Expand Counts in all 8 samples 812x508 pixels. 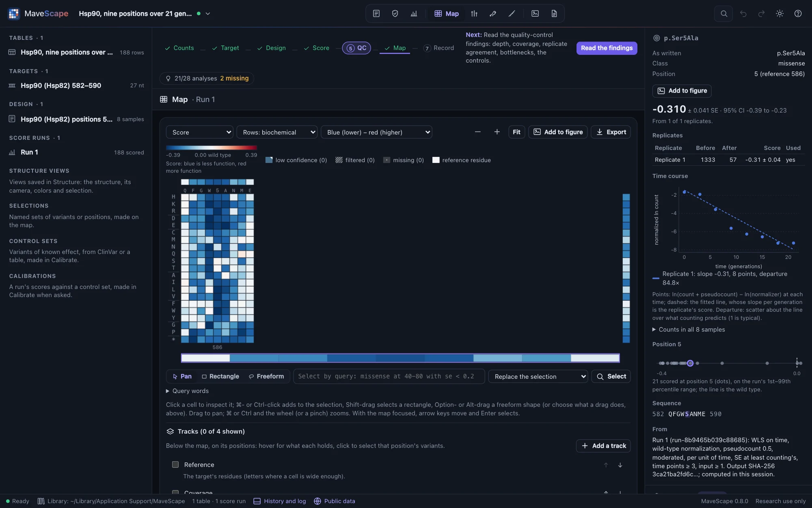(x=689, y=330)
